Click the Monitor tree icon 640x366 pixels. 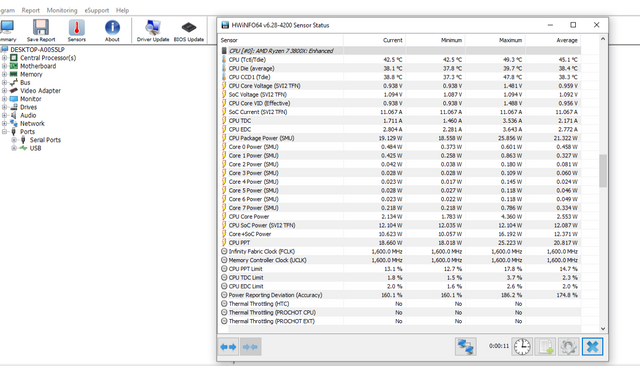(14, 99)
